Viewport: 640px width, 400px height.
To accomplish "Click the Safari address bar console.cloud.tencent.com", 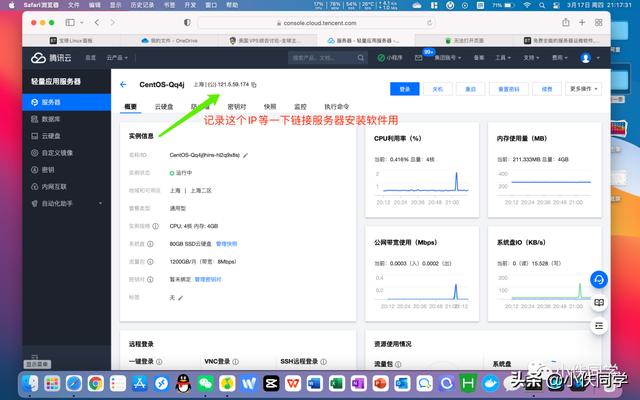I will coord(316,23).
